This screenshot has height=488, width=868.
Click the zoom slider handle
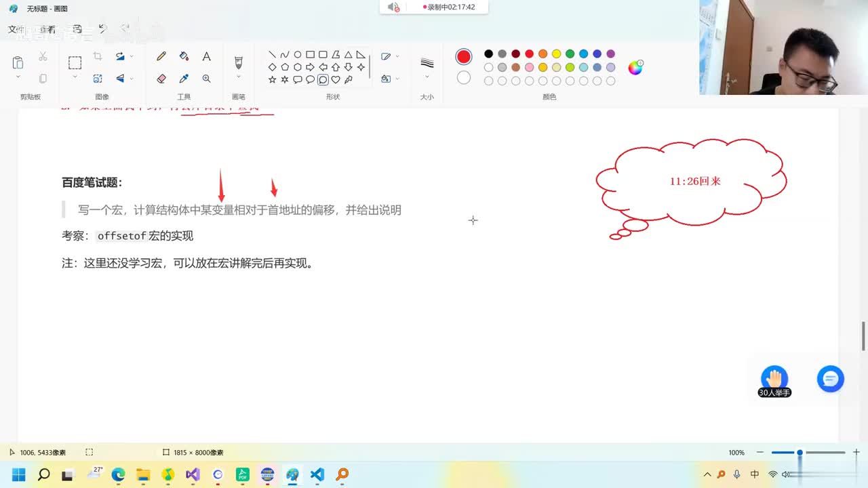[x=800, y=452]
